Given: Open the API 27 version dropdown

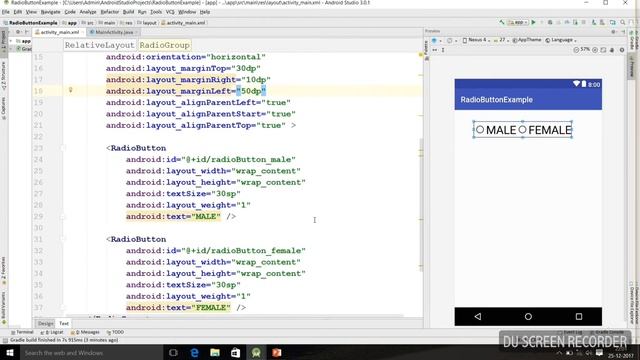Looking at the screenshot, I should click(x=502, y=40).
